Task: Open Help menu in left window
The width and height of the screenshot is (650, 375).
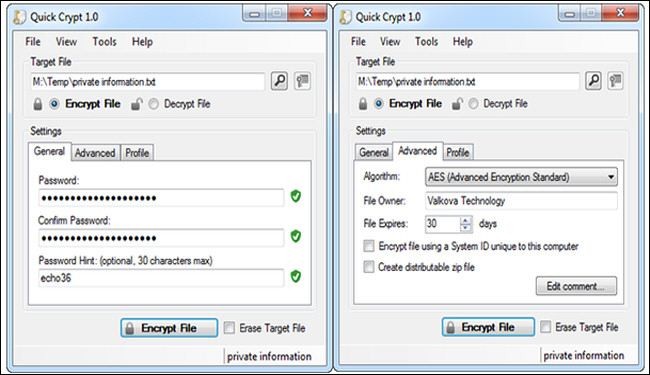Action: 142,42
